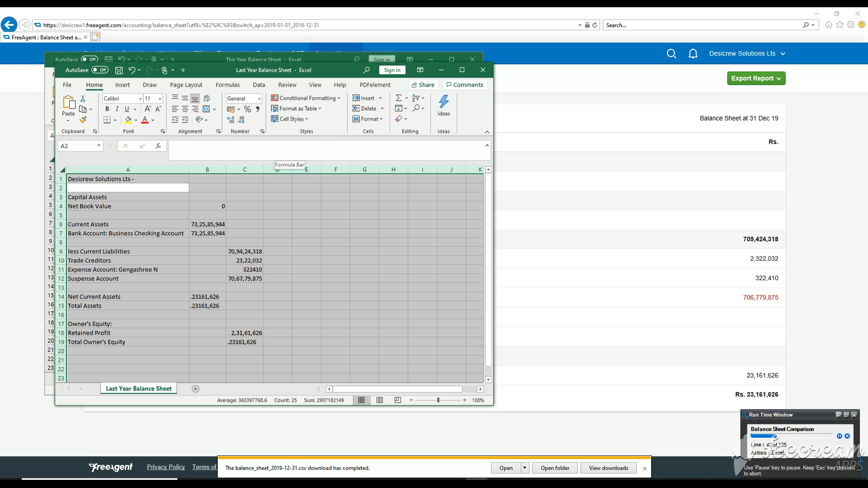Toggle AutoSave in Last Year Balance Sheet

tap(100, 70)
